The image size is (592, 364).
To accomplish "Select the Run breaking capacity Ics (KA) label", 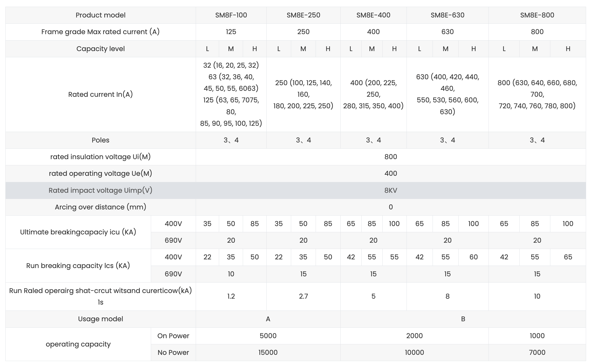I will 78,266.
